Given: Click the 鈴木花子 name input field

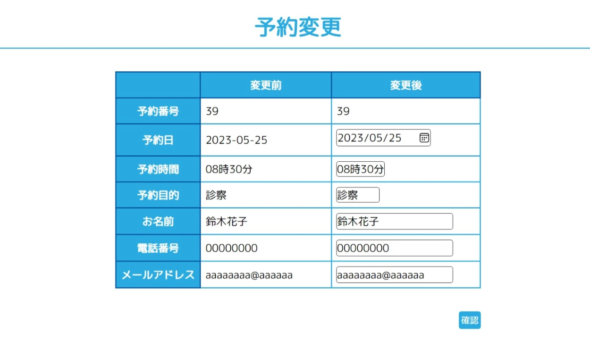Looking at the screenshot, I should [394, 222].
